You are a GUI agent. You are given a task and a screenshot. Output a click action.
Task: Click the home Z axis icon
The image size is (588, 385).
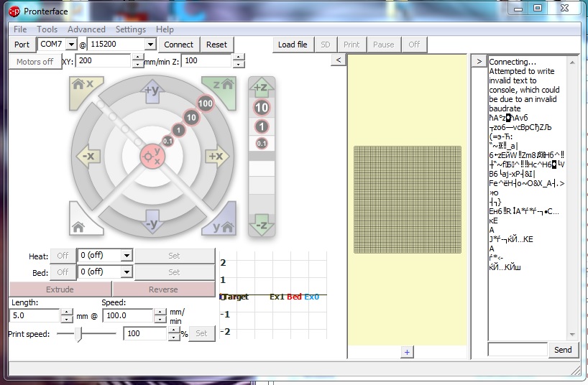[221, 87]
